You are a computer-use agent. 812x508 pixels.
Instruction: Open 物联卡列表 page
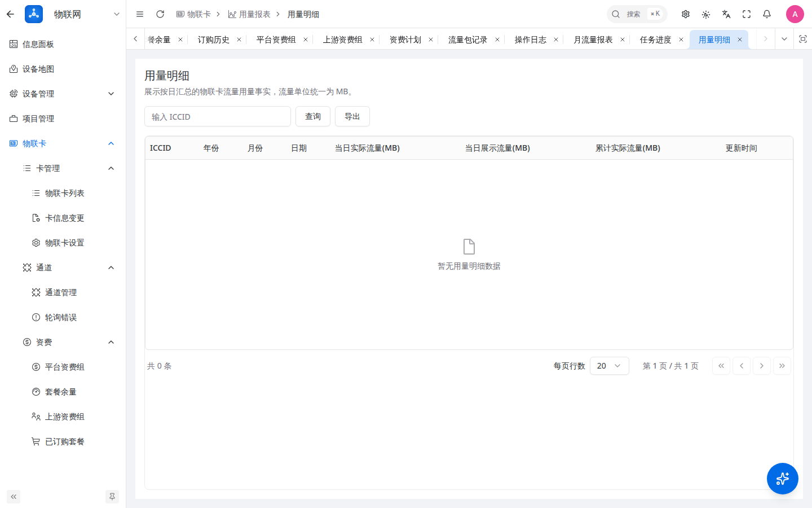click(63, 193)
